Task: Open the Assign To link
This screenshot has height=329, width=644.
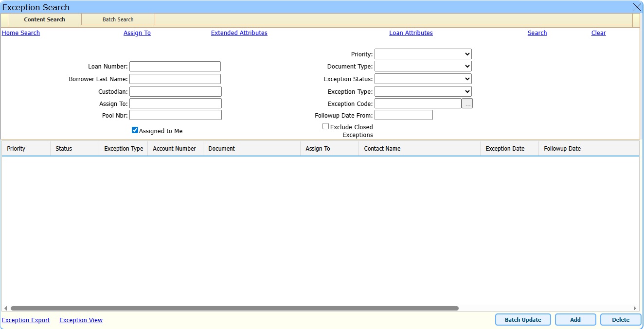Action: click(137, 33)
